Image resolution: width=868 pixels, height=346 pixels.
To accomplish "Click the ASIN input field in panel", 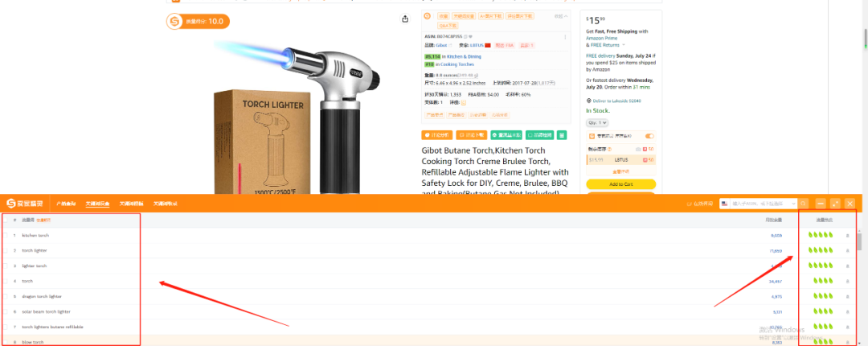I will click(x=764, y=204).
